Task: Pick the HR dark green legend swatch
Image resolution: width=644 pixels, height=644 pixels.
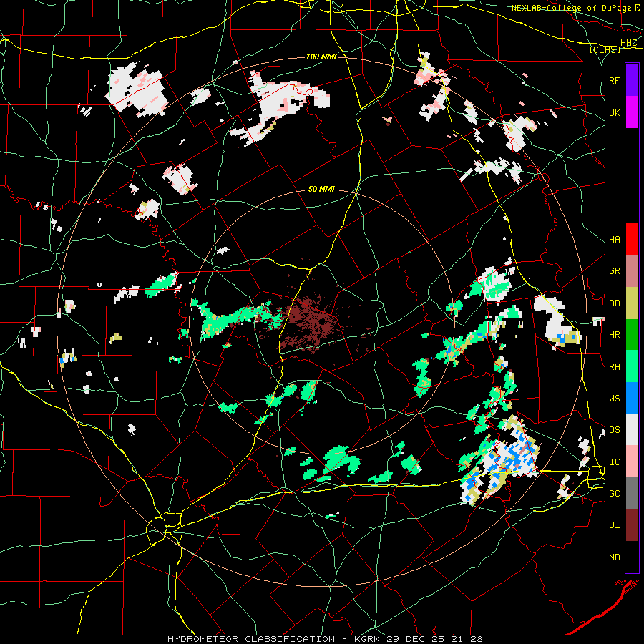Action: pyautogui.click(x=632, y=335)
